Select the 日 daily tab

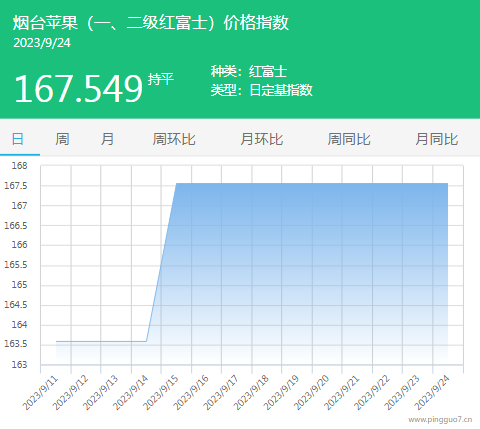pyautogui.click(x=18, y=139)
